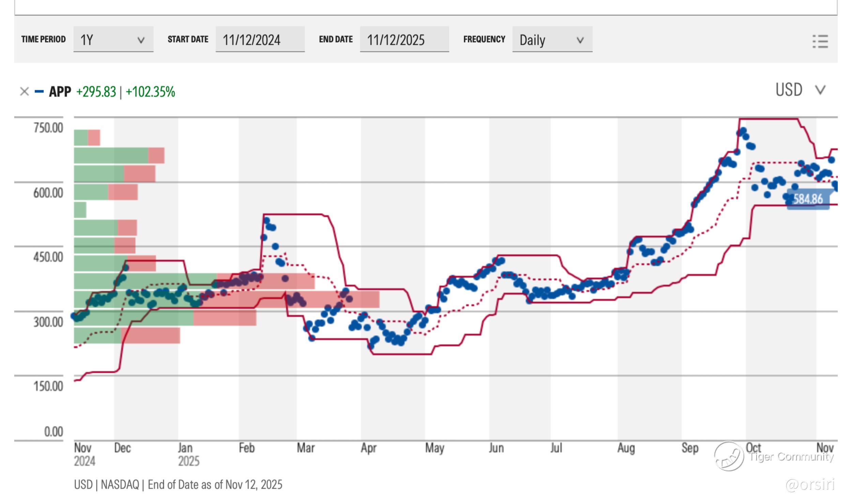Click the +102.35% change value
This screenshot has width=852, height=504.
pyautogui.click(x=150, y=92)
